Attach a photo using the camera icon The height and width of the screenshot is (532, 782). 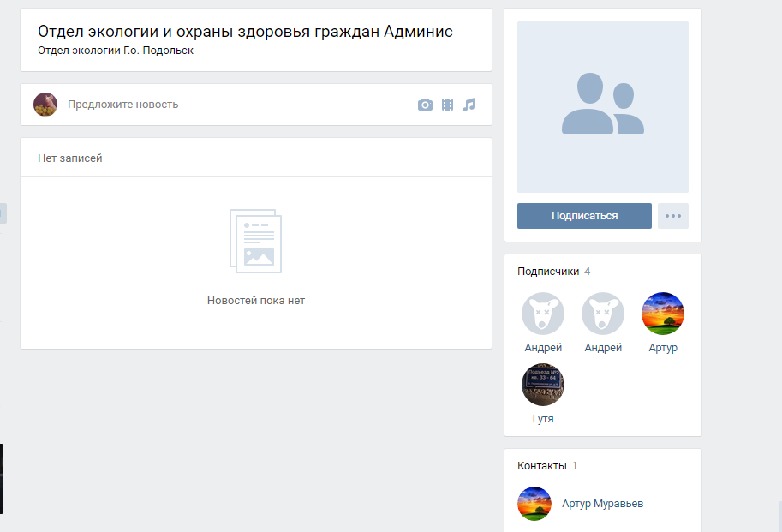click(x=425, y=105)
